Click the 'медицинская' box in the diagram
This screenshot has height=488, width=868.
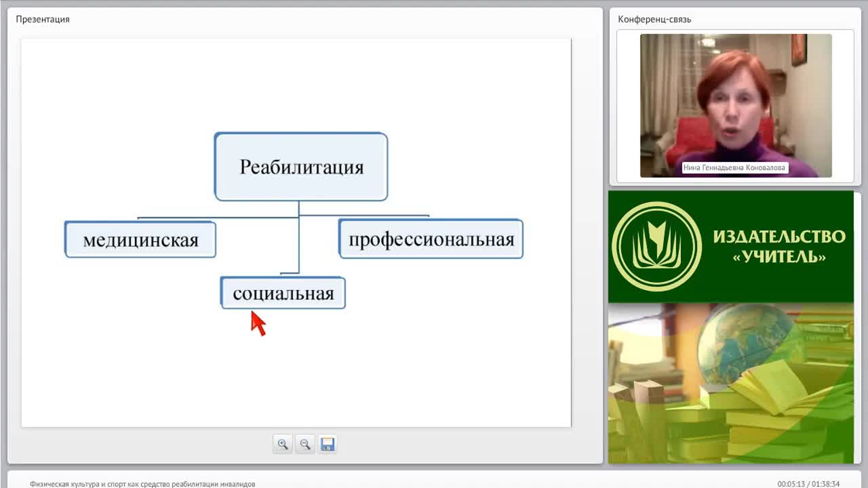point(140,239)
